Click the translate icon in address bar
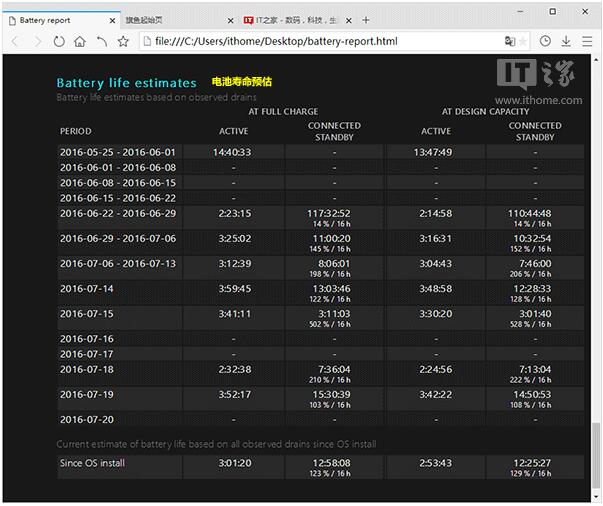 tap(510, 41)
